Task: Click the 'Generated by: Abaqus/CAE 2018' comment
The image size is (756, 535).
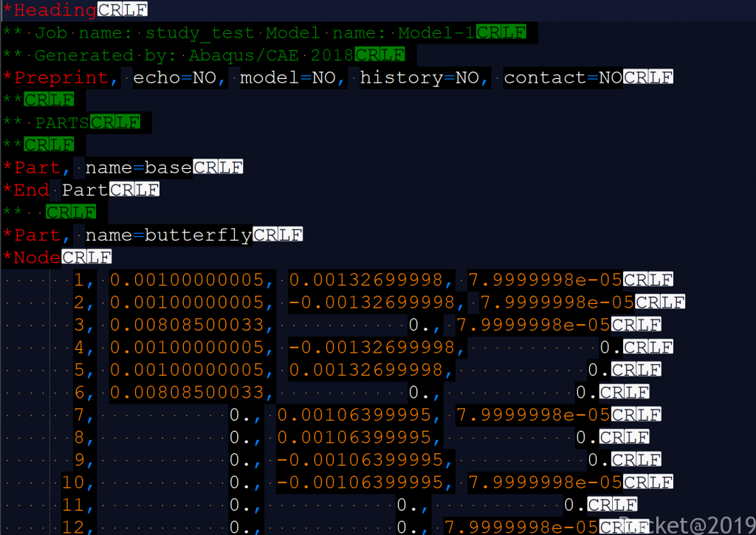Action: pos(194,55)
